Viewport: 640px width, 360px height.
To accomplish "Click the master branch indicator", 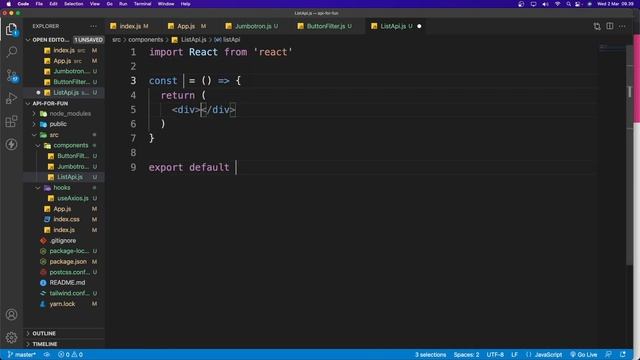I will (22, 355).
